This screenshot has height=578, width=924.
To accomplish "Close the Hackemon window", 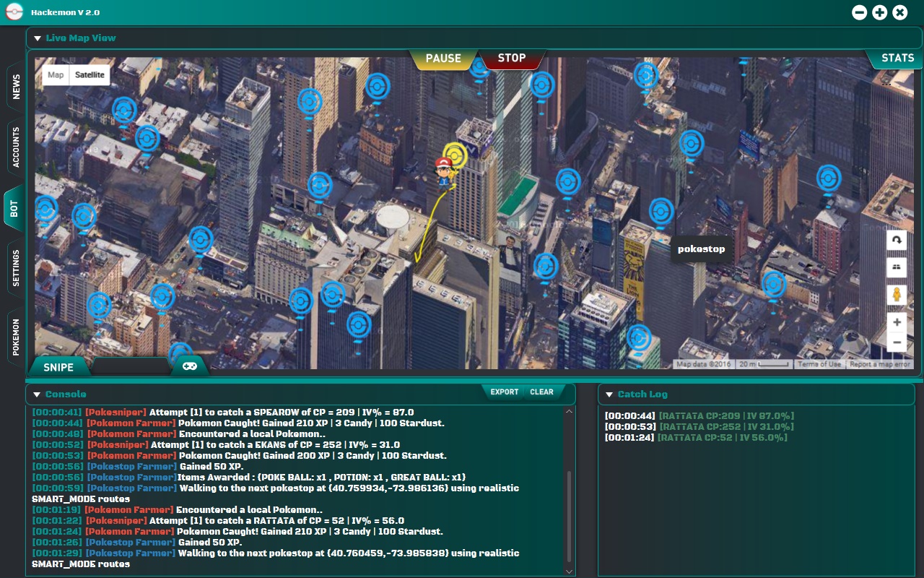I will click(x=899, y=12).
